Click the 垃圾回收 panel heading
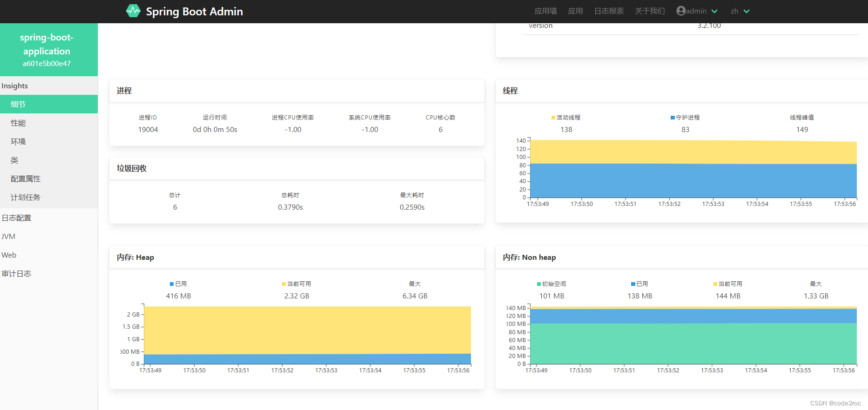Screen dimensions: 868x410 (x=132, y=168)
